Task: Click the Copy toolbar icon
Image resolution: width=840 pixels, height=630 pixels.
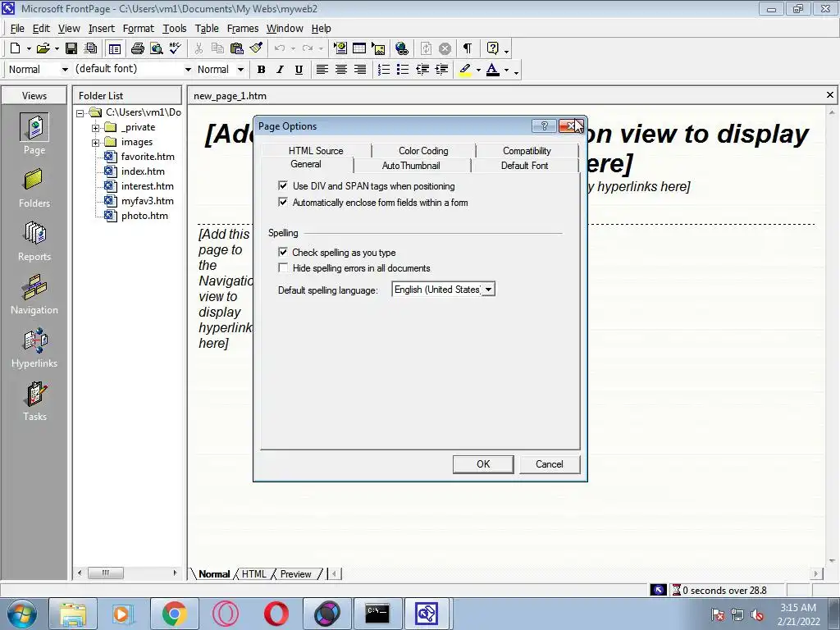Action: (x=217, y=48)
